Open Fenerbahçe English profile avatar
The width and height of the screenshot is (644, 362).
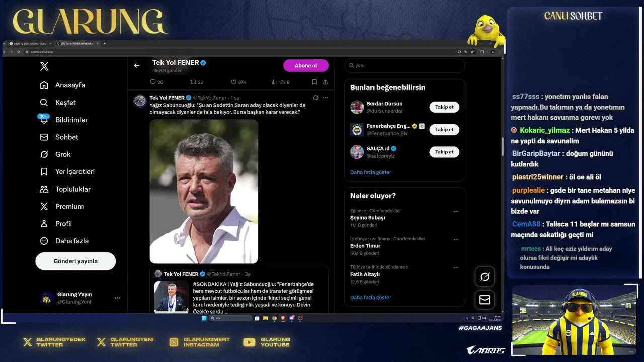point(357,130)
